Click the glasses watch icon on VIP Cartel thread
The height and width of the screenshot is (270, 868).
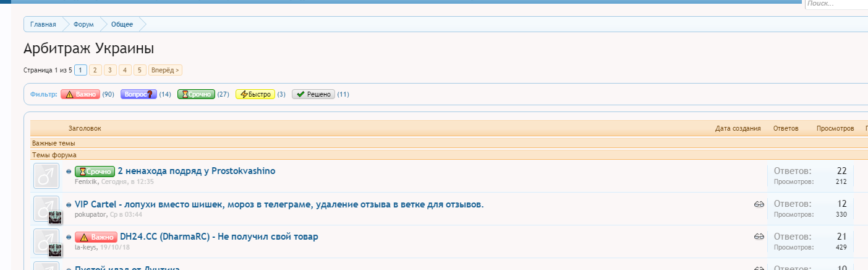pos(759,204)
